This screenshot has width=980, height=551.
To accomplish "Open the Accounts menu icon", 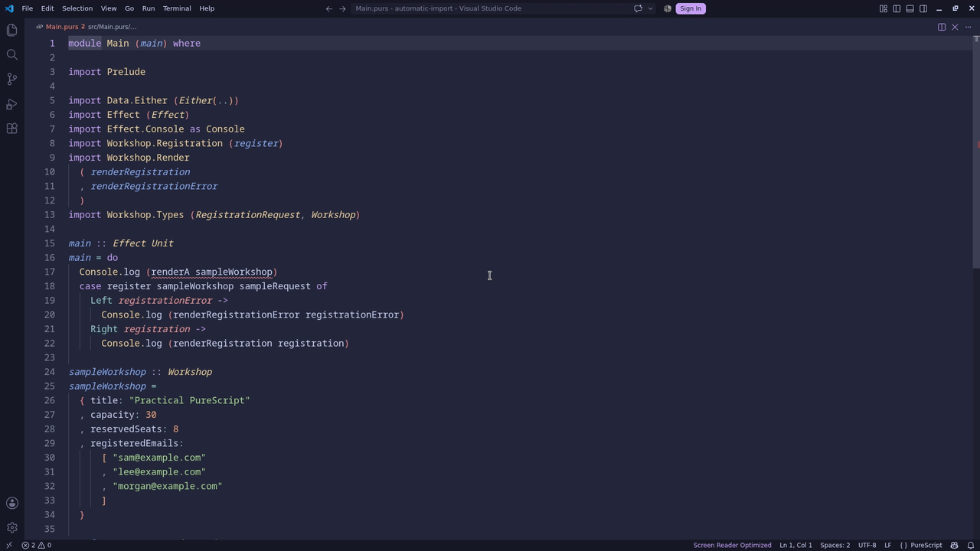I will (x=11, y=503).
